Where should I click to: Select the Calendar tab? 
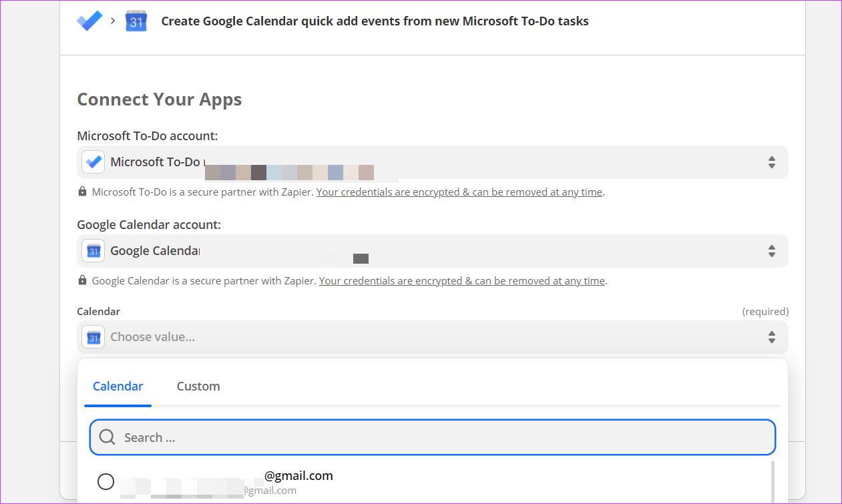118,386
